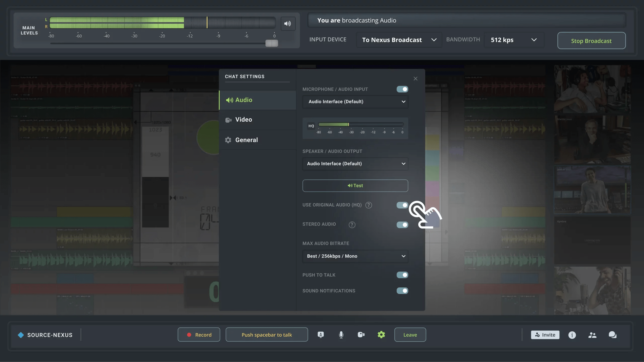Mute the microphone from the bottom toolbar
This screenshot has width=644, height=362.
click(341, 335)
